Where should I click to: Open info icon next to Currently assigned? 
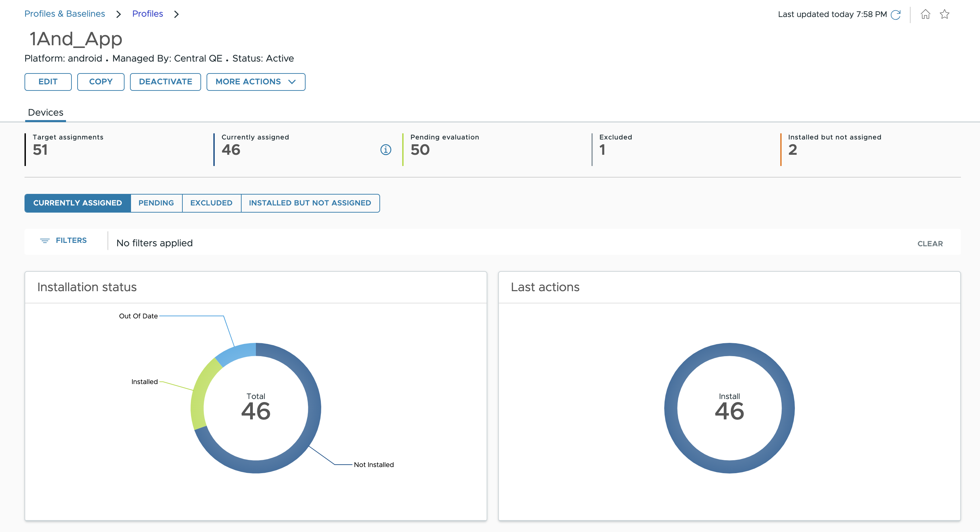coord(386,150)
